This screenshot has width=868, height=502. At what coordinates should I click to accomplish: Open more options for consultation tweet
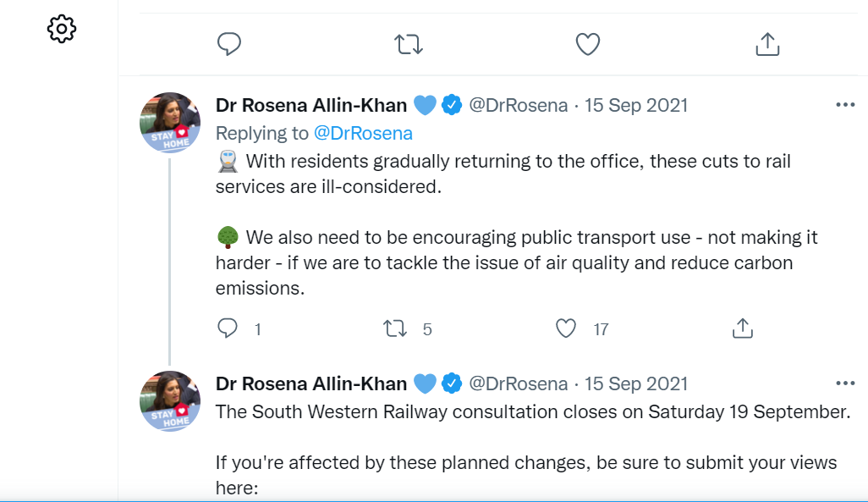(845, 383)
